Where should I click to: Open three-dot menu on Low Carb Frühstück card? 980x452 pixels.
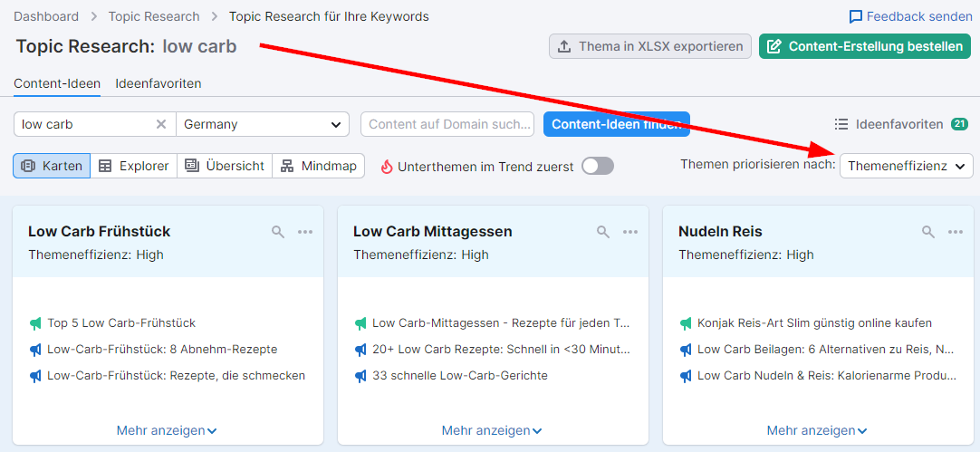click(x=305, y=232)
